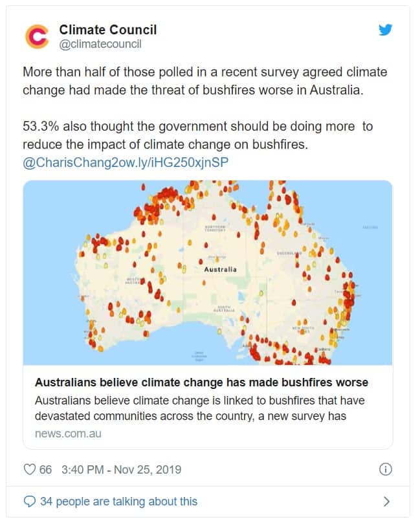Click the heart icon to like the tweet
The height and width of the screenshot is (530, 420).
[29, 470]
